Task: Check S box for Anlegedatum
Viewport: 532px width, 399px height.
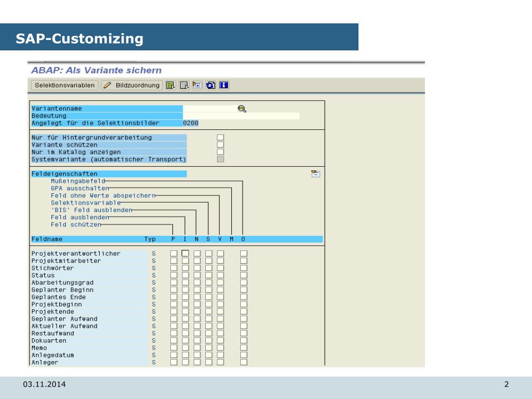Action: point(209,355)
